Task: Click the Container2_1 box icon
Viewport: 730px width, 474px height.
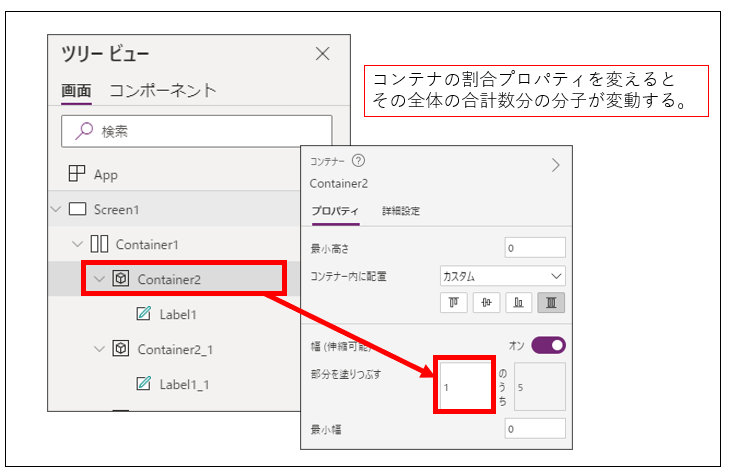Action: point(121,348)
